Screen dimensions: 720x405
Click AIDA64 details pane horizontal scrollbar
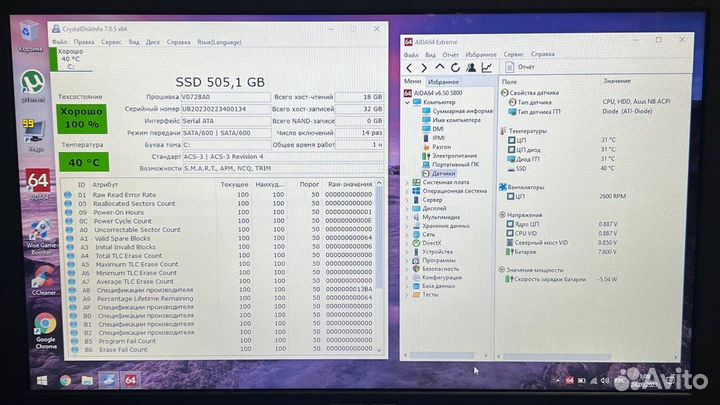[557, 356]
